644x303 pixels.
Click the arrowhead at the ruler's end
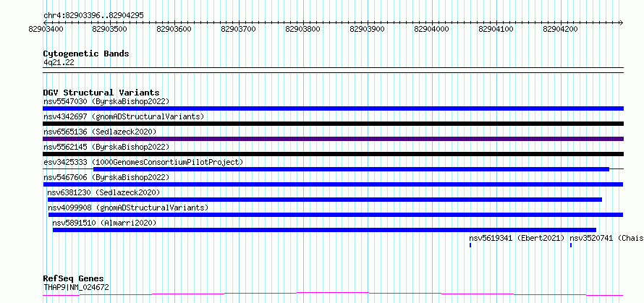tap(621, 22)
